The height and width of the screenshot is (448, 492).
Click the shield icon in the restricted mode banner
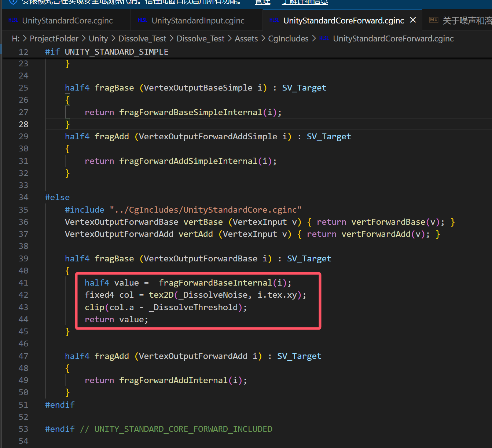coord(13,2)
